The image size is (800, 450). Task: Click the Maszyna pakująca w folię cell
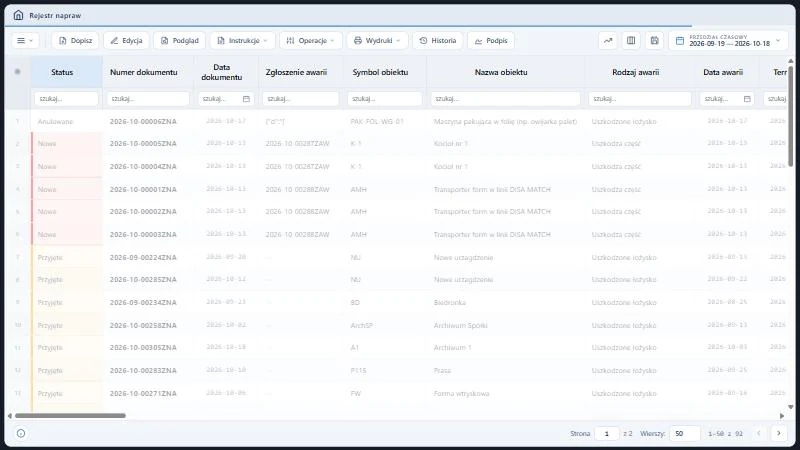pyautogui.click(x=505, y=121)
